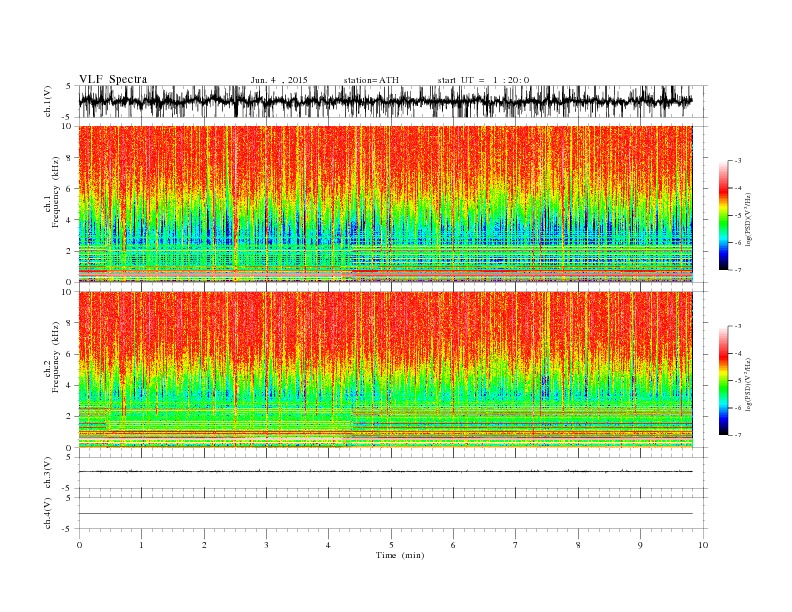The height and width of the screenshot is (612, 792).
Task: Click the ch.1 spectrogram panel
Action: pos(385,204)
